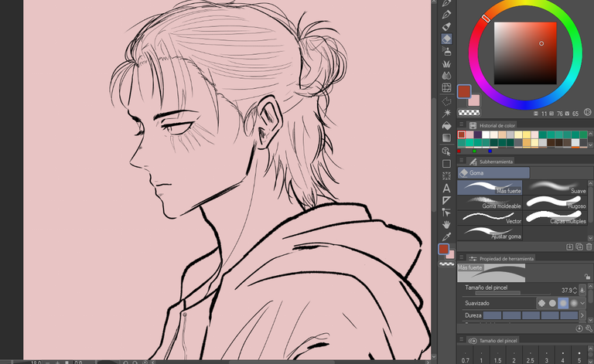Image resolution: width=594 pixels, height=364 pixels.
Task: Select the Auto select magic wand
Action: click(x=446, y=113)
